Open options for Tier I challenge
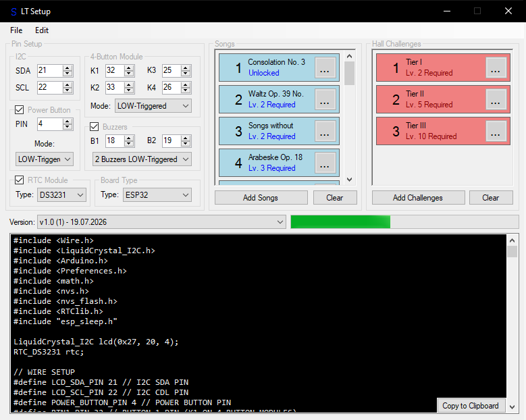526x420 pixels. [x=496, y=68]
